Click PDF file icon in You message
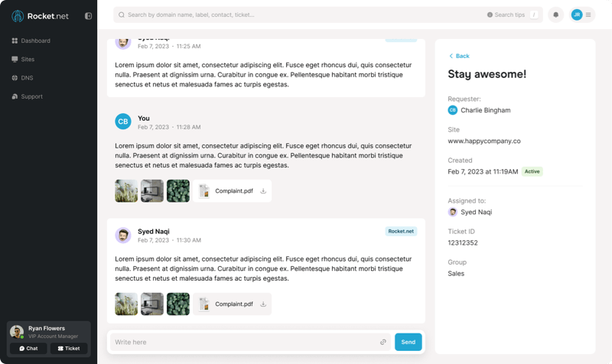 coord(204,190)
